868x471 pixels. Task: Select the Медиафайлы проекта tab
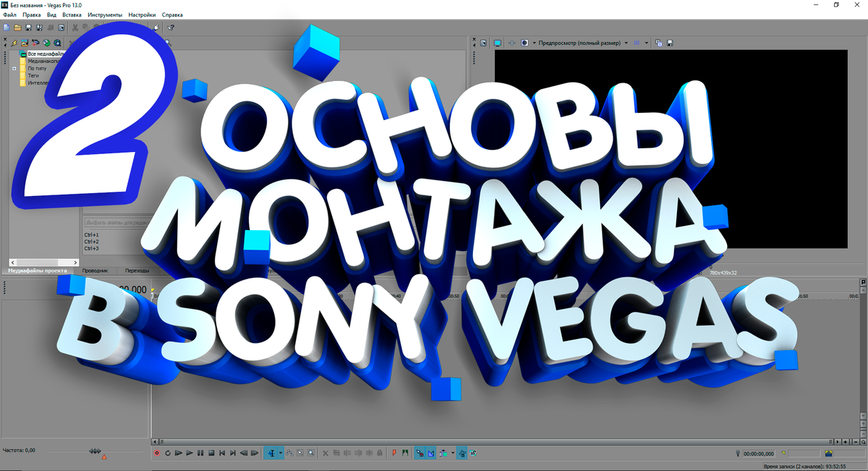[37, 271]
